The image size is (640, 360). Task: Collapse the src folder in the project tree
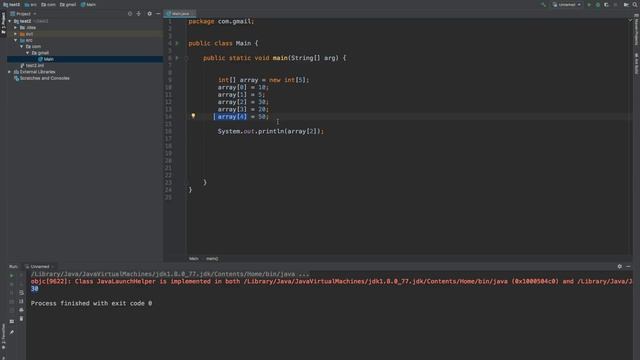click(16, 40)
